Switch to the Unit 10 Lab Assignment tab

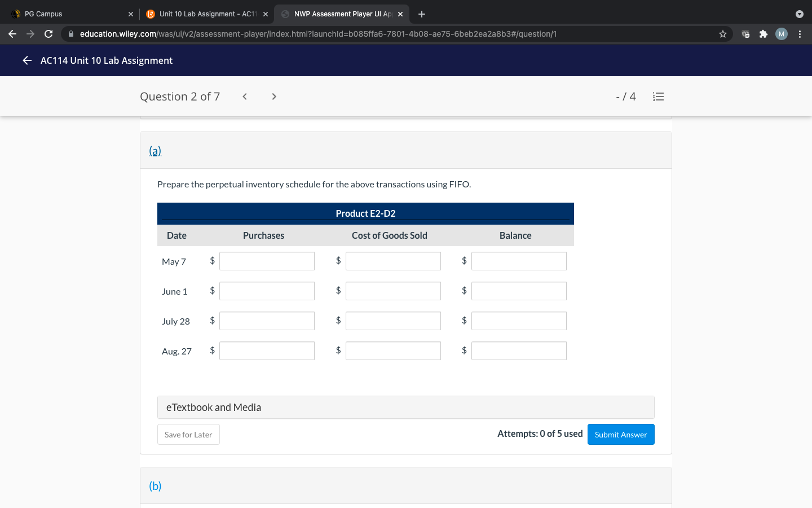(x=206, y=14)
